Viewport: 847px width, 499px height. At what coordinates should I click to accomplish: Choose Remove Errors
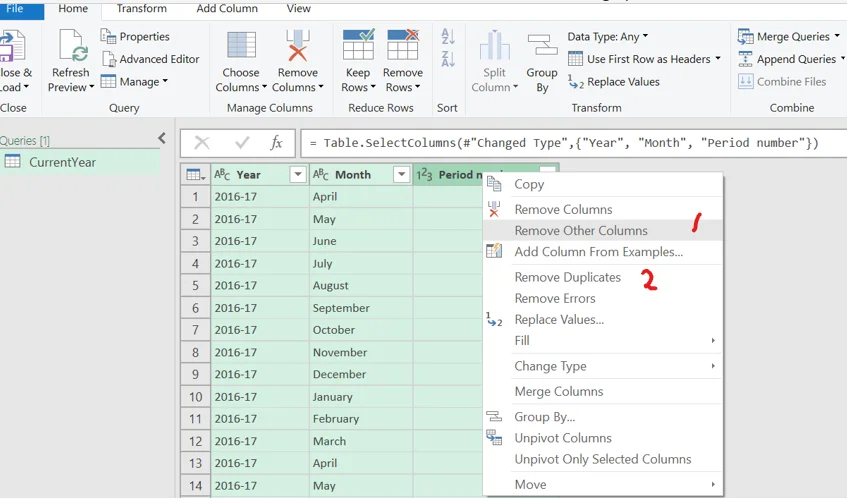603,298
